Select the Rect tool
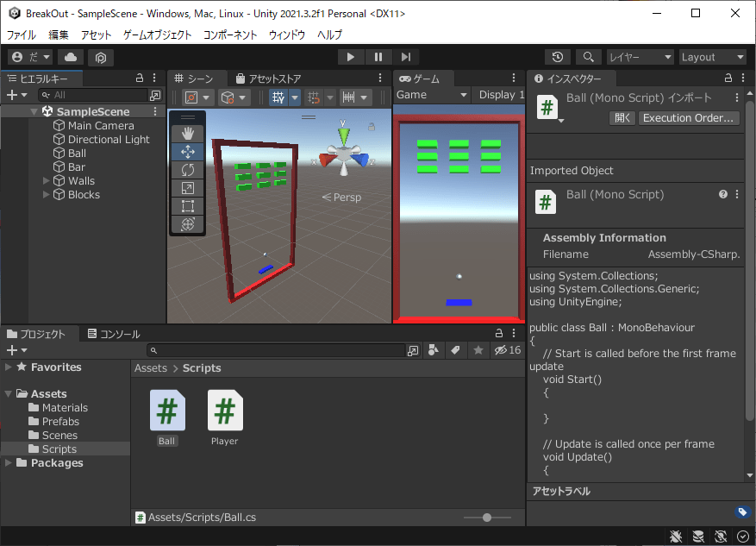This screenshot has width=756, height=546. pyautogui.click(x=188, y=206)
